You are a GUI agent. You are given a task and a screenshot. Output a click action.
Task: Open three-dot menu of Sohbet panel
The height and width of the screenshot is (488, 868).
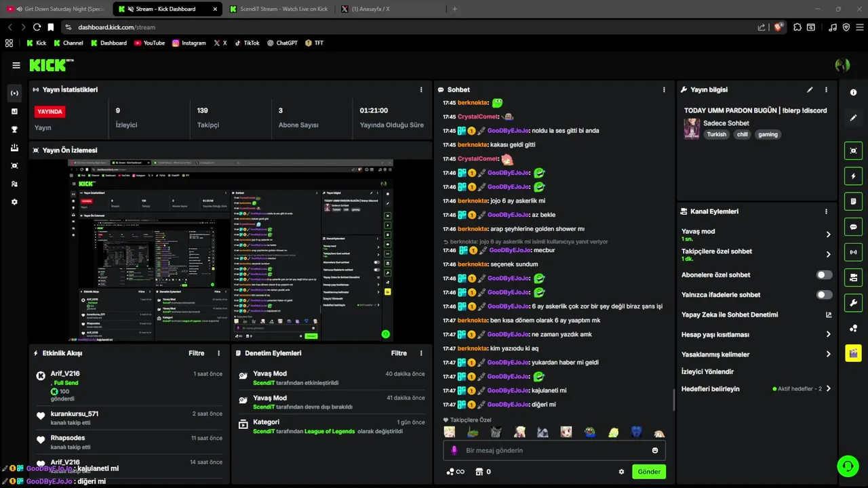(x=664, y=89)
